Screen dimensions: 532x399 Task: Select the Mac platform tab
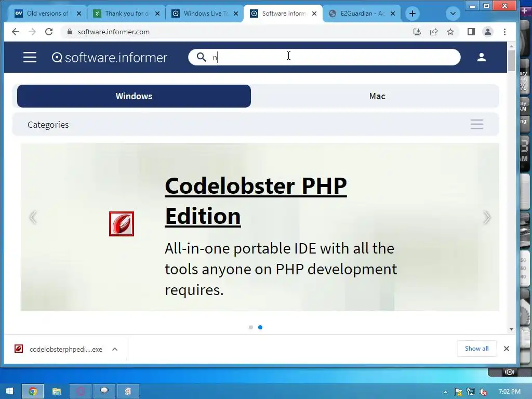(x=377, y=96)
